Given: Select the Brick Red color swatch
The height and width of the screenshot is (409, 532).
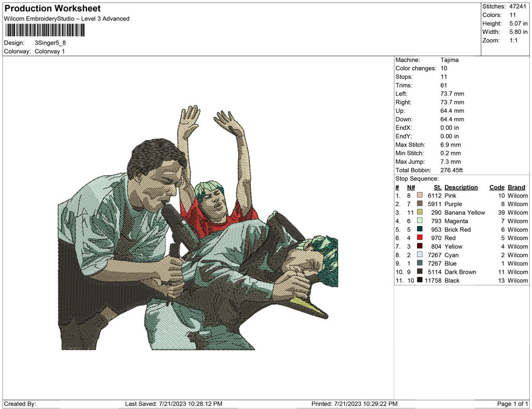Looking at the screenshot, I should point(420,229).
